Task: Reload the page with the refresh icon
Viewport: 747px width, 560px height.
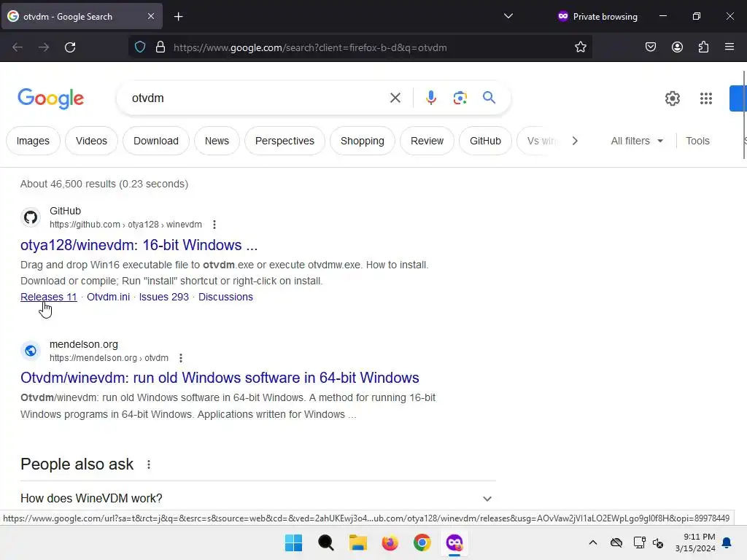Action: click(x=70, y=47)
